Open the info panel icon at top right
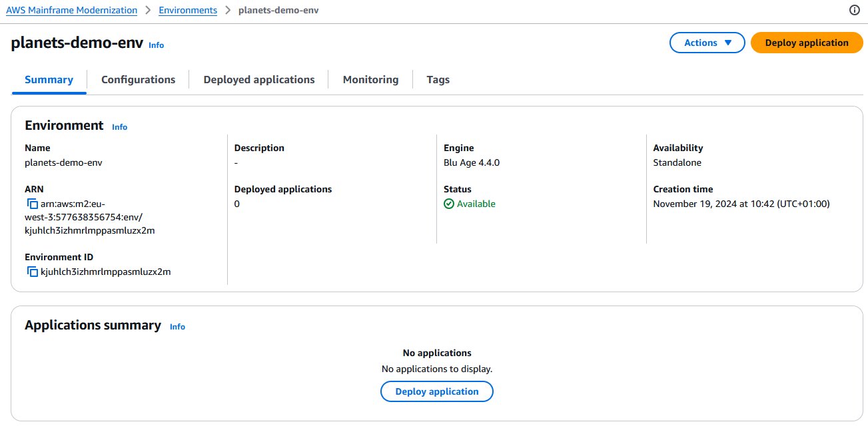Image resolution: width=868 pixels, height=426 pixels. point(855,10)
